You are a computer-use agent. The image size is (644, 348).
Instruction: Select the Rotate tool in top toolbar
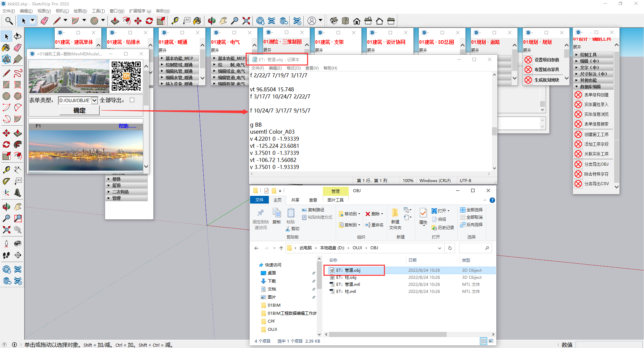coord(149,21)
